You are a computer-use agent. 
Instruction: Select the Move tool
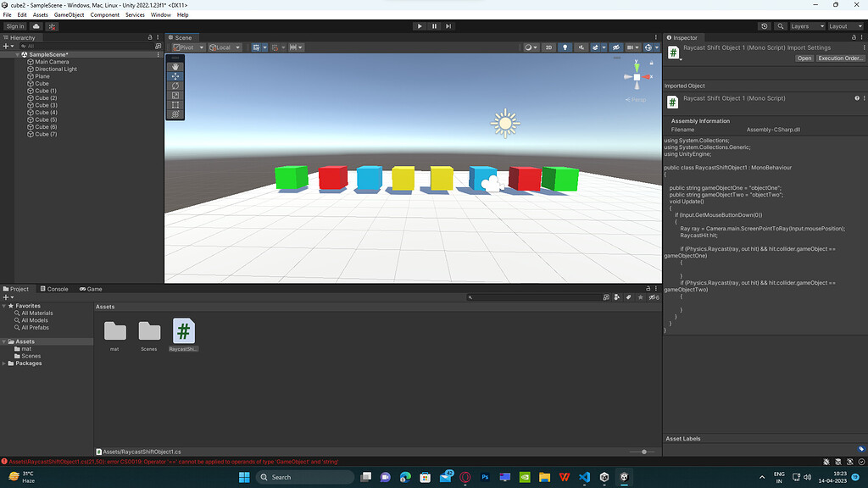175,76
